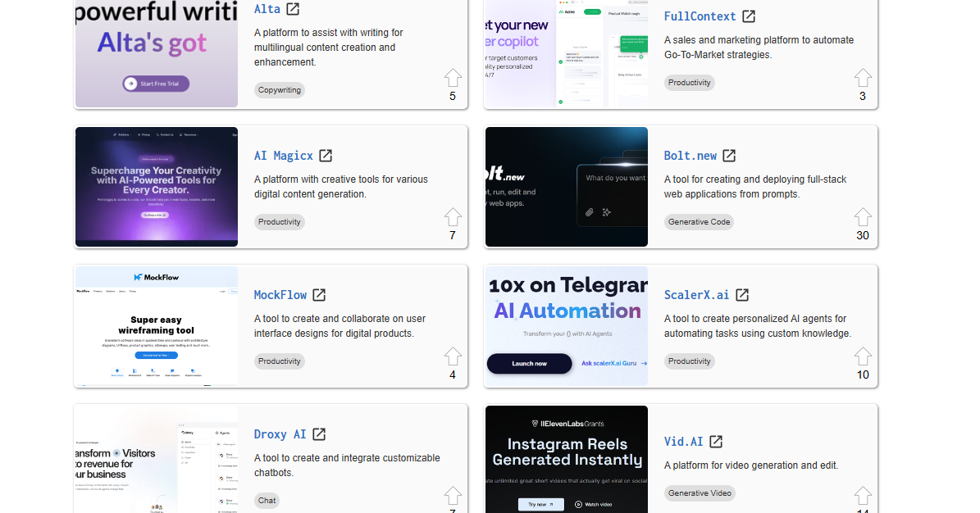Click the vote count 3 on FullContext
The width and height of the screenshot is (980, 513).
[863, 96]
